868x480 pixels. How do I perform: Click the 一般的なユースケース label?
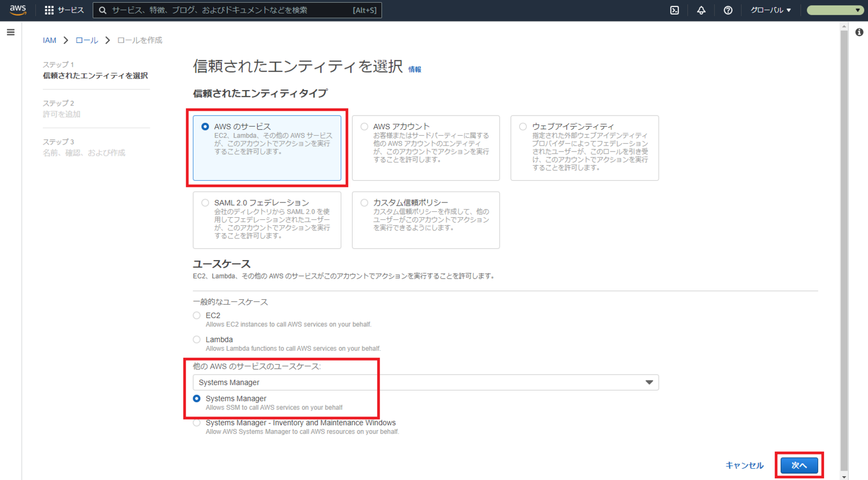(230, 302)
